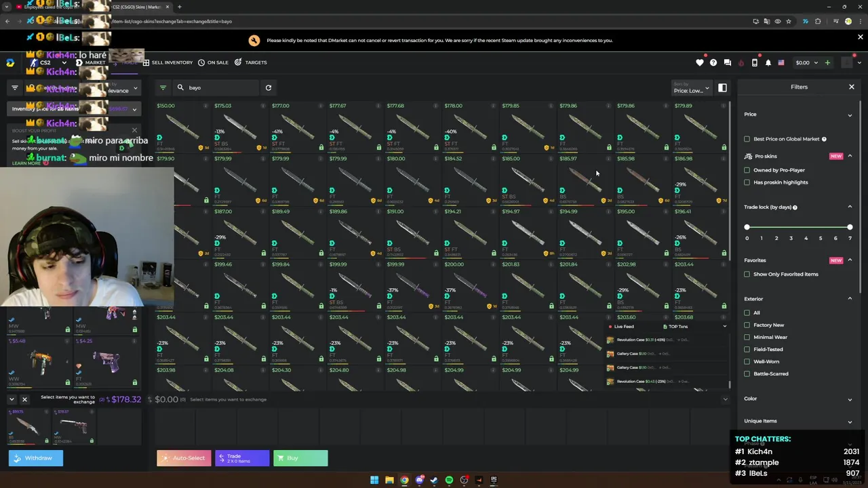868x488 pixels.
Task: Expand the Price filter section
Action: click(850, 115)
